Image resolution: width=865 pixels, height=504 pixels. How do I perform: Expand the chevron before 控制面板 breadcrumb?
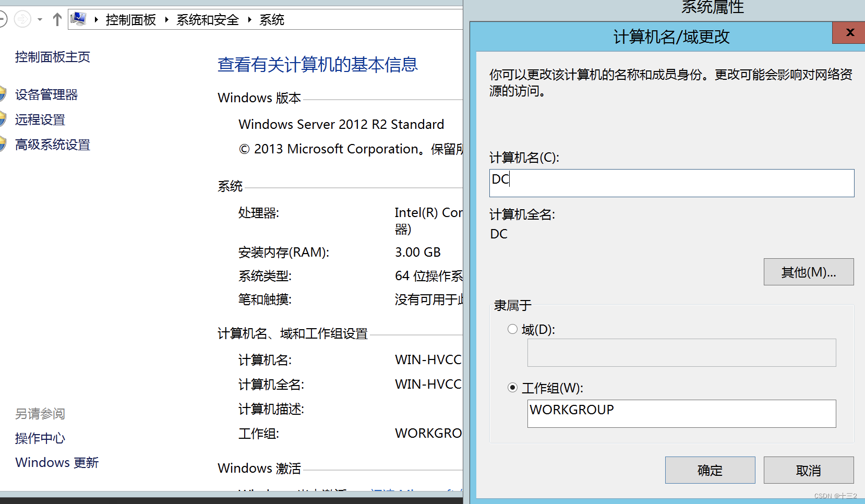(x=97, y=20)
